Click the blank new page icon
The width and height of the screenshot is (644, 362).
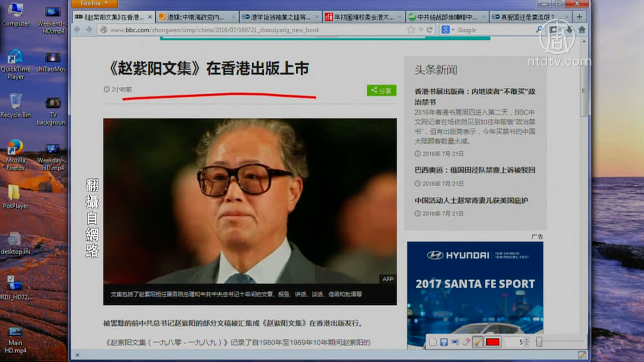pos(433,342)
